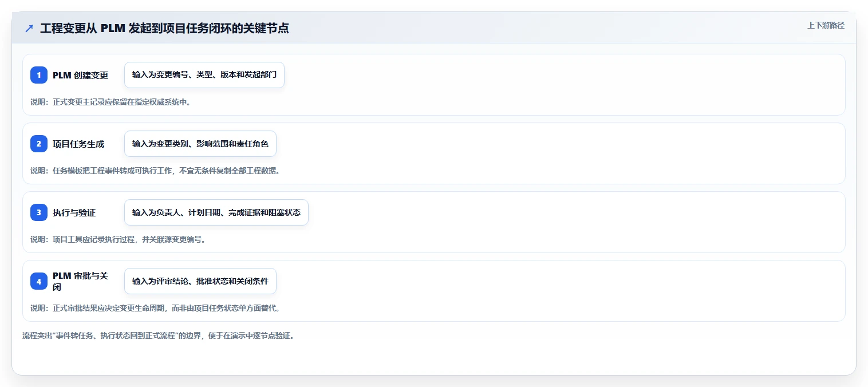Click the PLM 审批与关闭 step title
868x387 pixels.
pyautogui.click(x=81, y=281)
